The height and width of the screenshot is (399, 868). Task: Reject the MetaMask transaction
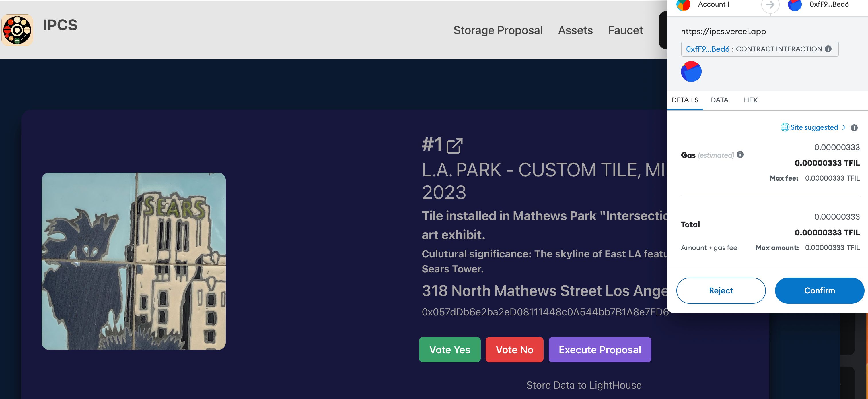point(721,291)
